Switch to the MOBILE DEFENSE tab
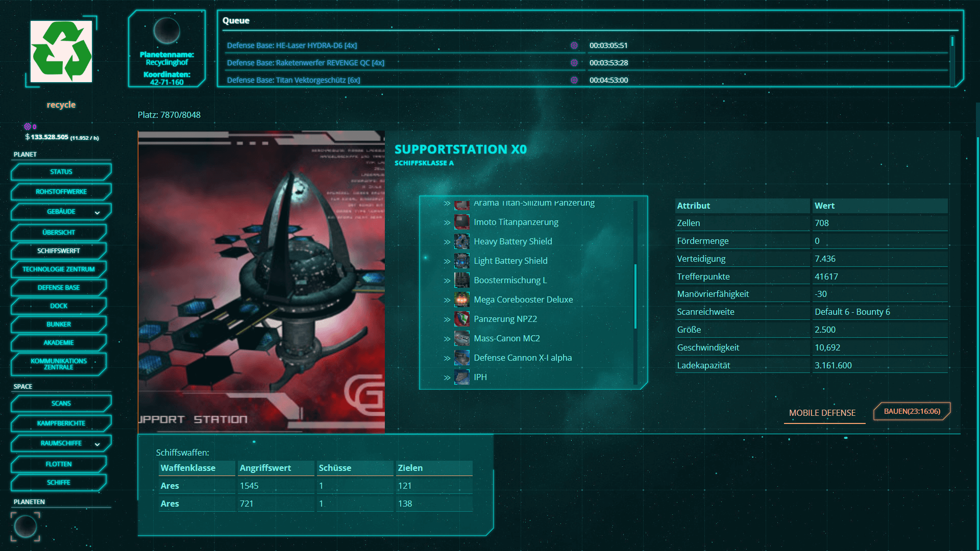The width and height of the screenshot is (980, 551). [822, 413]
